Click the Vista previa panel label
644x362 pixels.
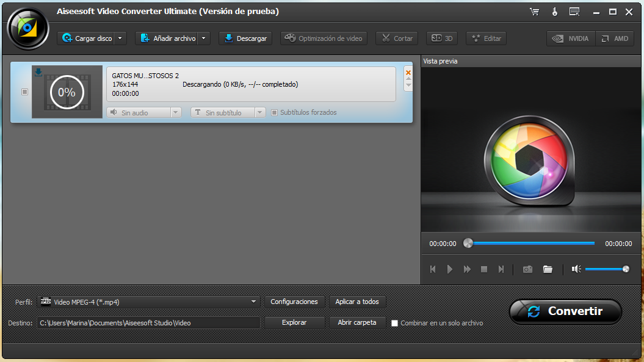440,61
